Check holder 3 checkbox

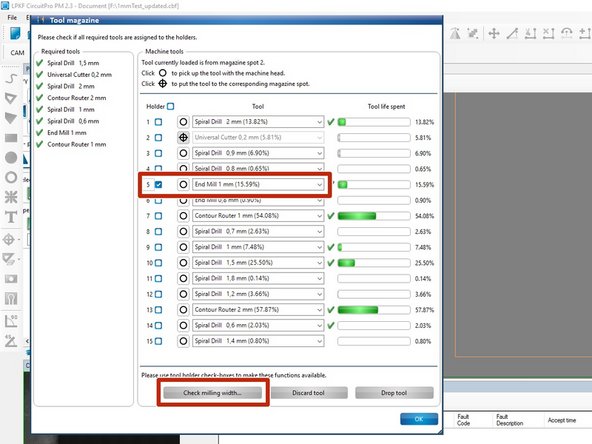(x=159, y=153)
